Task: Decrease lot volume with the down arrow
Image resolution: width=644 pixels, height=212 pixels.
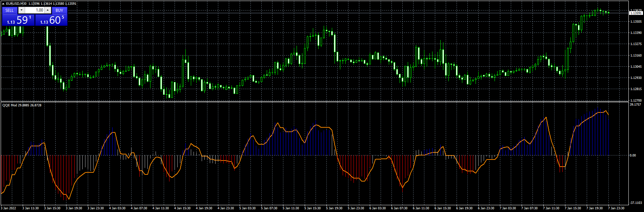Action: coord(21,10)
